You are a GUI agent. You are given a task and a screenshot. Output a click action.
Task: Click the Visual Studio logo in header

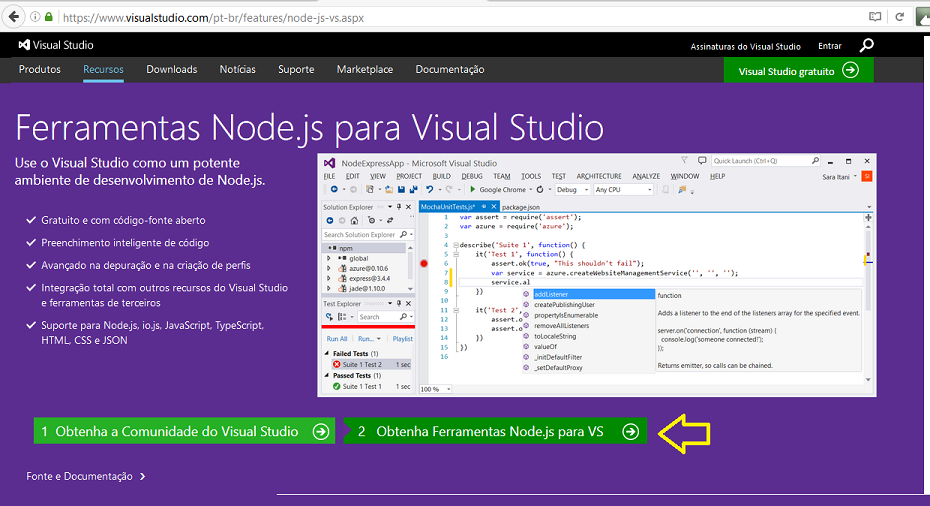[x=56, y=45]
